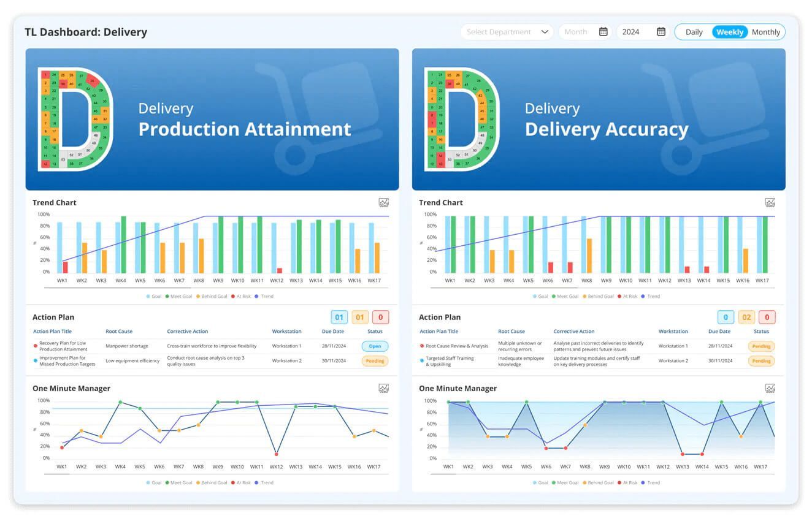
Task: Keep Weekly view selected
Action: (x=729, y=32)
